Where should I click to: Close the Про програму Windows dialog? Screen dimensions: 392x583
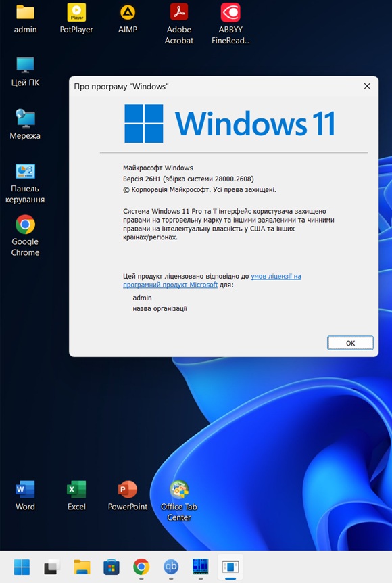pos(367,87)
